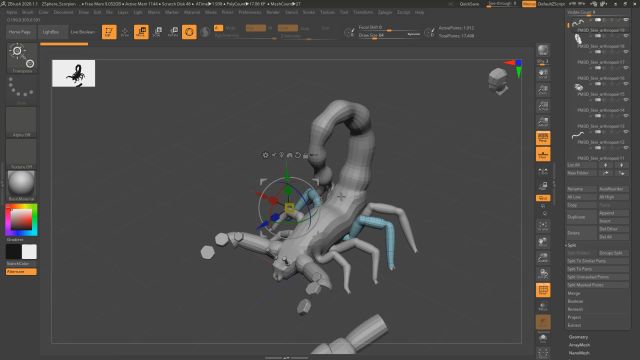Click the Actual size icon
Viewport: 640px width, 360px height.
pyautogui.click(x=543, y=106)
